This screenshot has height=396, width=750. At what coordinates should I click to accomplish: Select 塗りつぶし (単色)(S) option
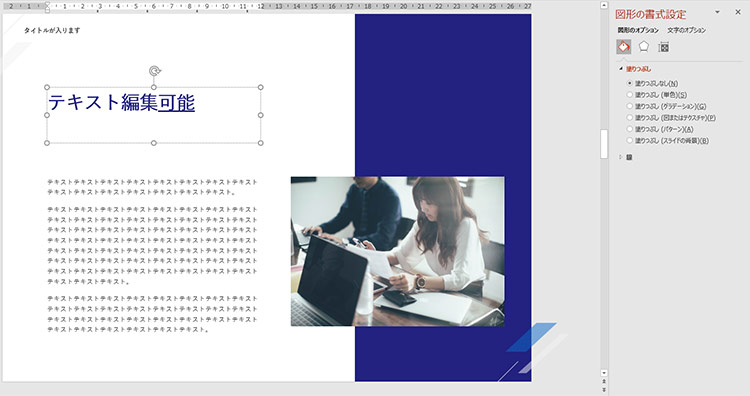657,95
